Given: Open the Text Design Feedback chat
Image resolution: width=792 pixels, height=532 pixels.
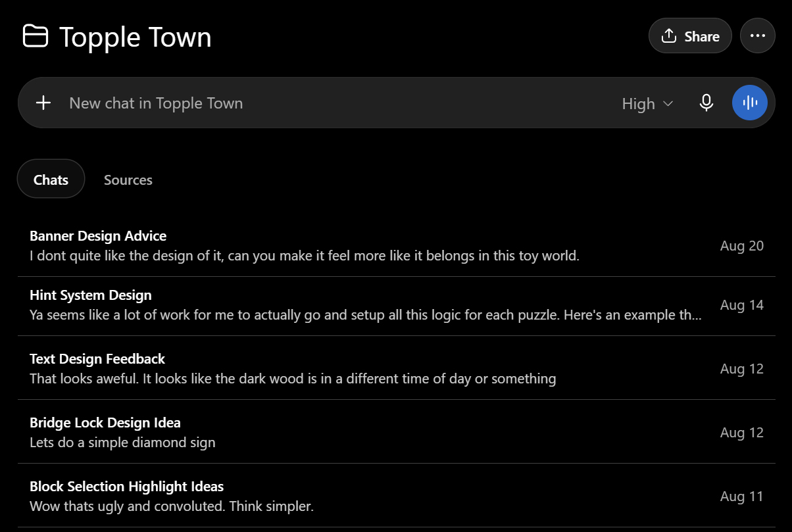Looking at the screenshot, I should point(396,368).
